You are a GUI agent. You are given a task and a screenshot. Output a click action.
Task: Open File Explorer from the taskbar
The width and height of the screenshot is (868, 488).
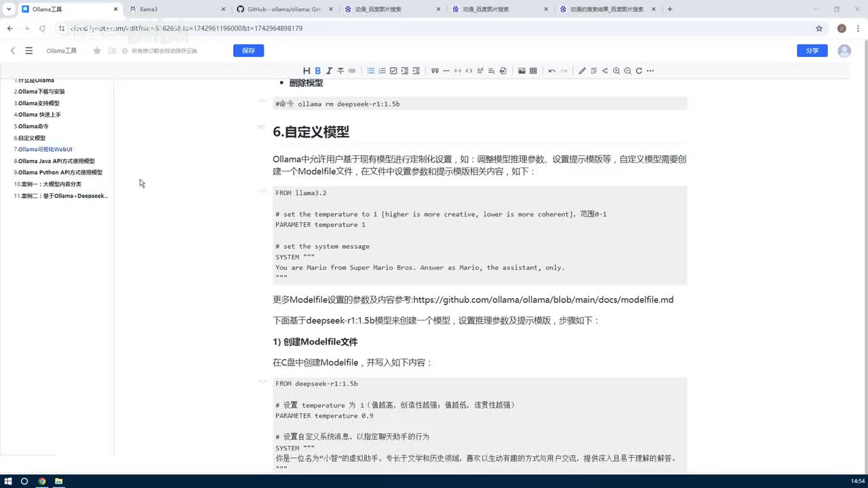tap(59, 481)
